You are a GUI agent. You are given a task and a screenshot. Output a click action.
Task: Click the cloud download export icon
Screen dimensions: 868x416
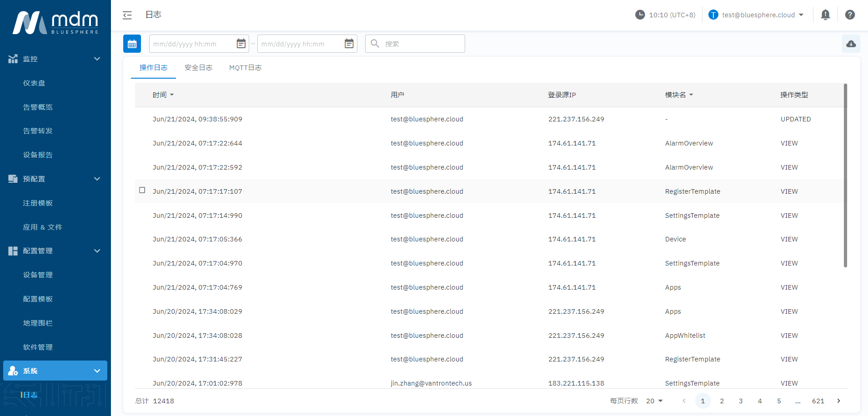click(851, 44)
